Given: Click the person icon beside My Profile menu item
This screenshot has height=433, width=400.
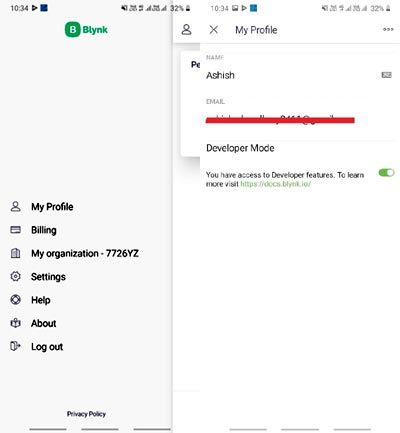Looking at the screenshot, I should (x=15, y=207).
